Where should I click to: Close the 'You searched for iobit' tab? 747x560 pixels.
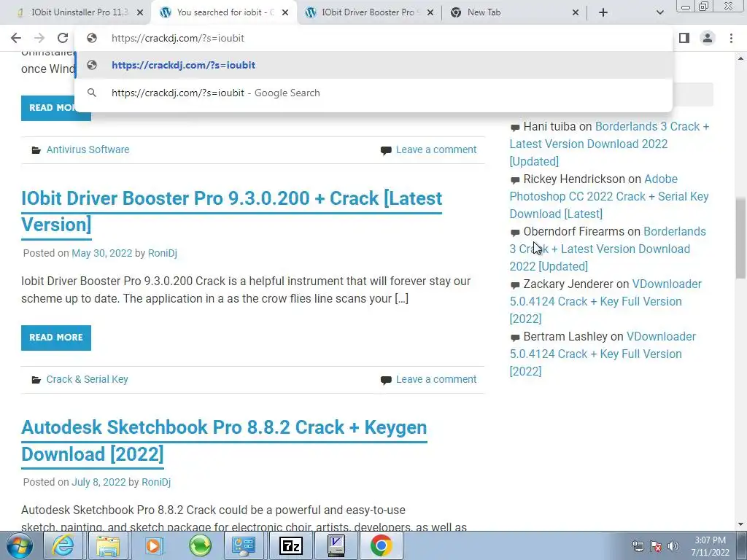click(x=285, y=13)
